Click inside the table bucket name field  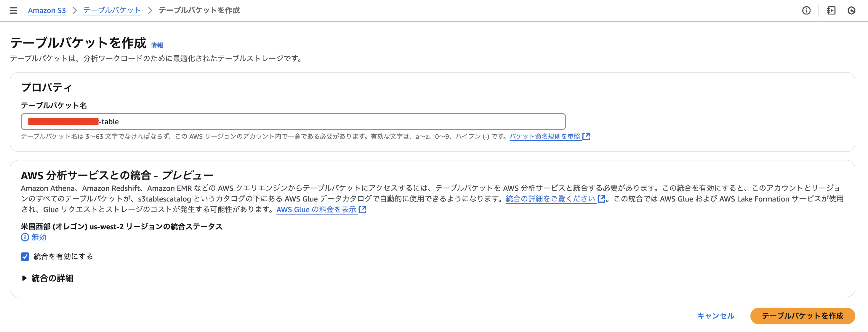coord(293,122)
